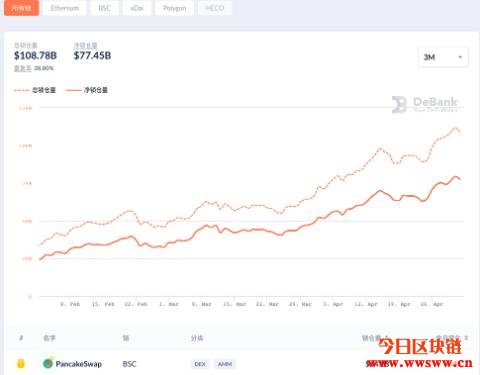Switch to the BSC chain tab
Screen dimensions: 480x375
(x=104, y=8)
